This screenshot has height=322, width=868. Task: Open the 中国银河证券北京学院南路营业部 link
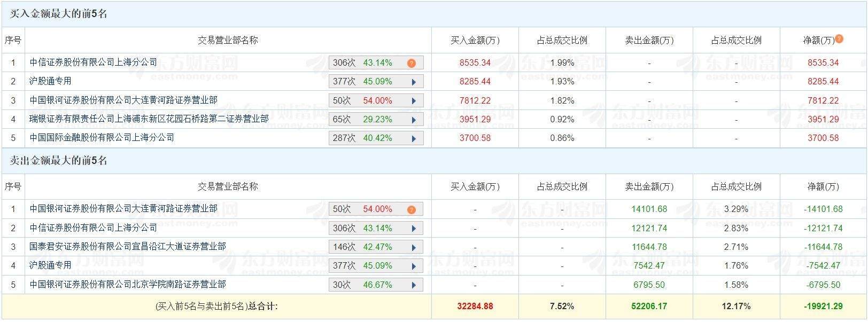point(128,284)
